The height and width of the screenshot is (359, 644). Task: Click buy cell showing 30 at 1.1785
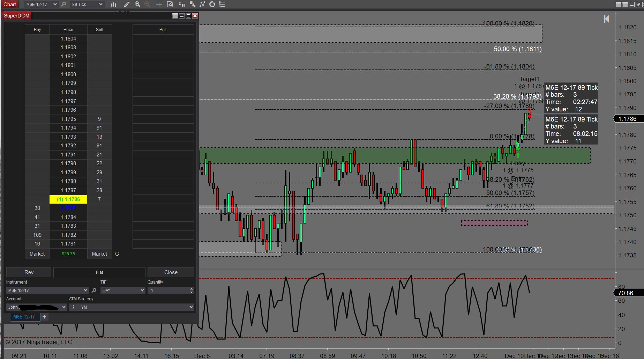click(x=37, y=208)
